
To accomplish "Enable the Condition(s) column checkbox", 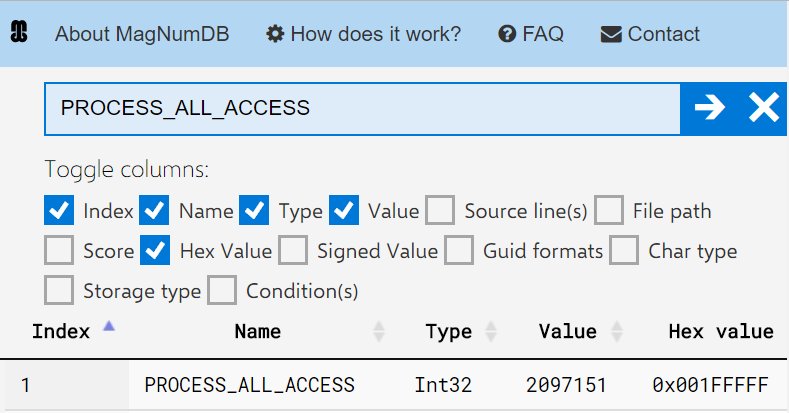I will tap(222, 290).
